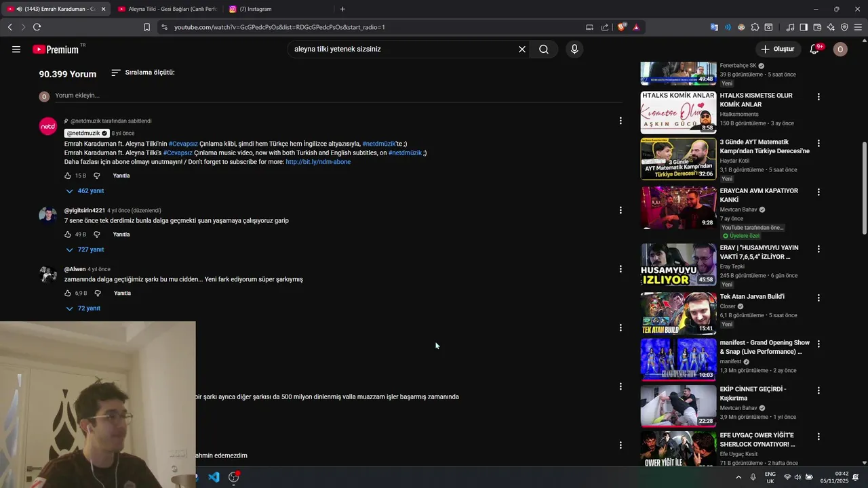Reload the page in browser
Image resolution: width=868 pixels, height=488 pixels.
coord(37,27)
